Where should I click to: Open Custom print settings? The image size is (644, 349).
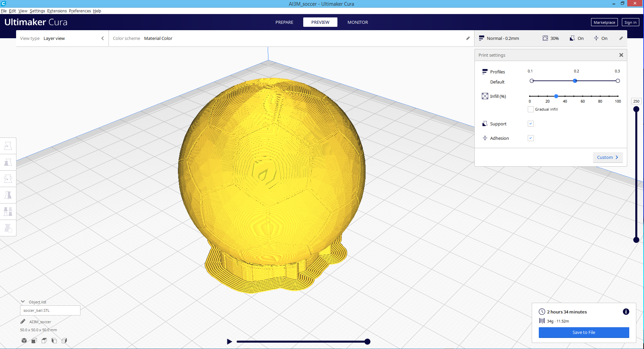tap(607, 157)
